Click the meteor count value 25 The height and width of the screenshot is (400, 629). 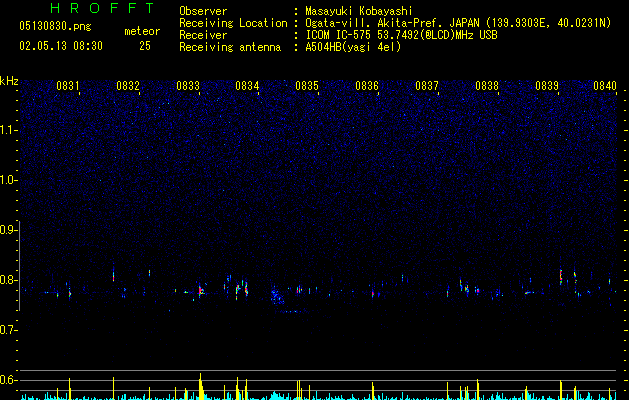click(x=145, y=46)
